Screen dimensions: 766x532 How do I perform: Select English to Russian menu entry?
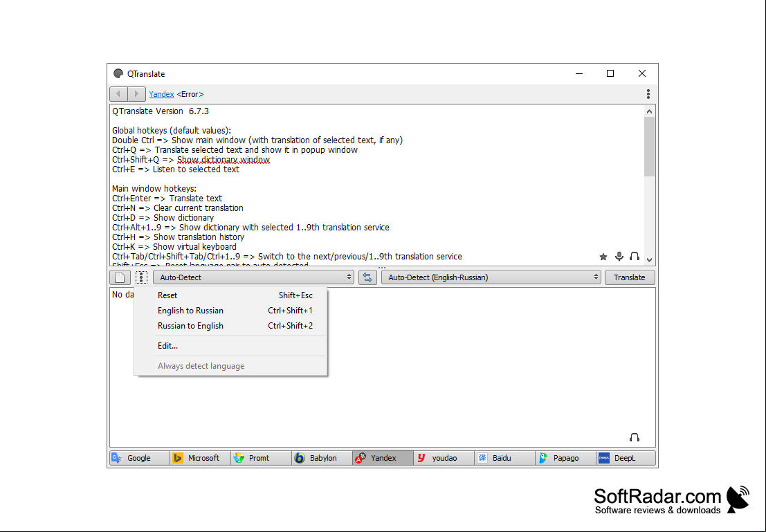point(230,310)
